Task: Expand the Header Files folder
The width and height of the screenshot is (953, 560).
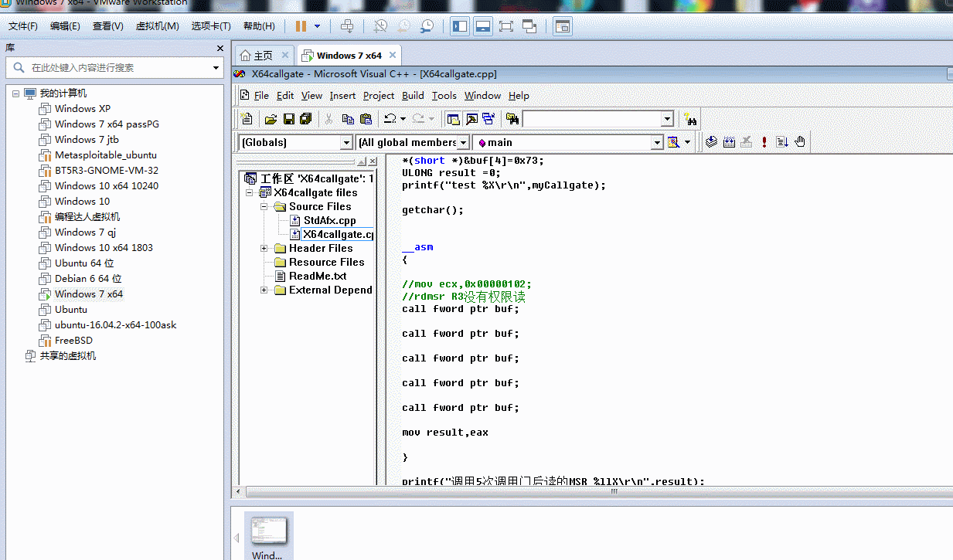Action: click(x=264, y=249)
